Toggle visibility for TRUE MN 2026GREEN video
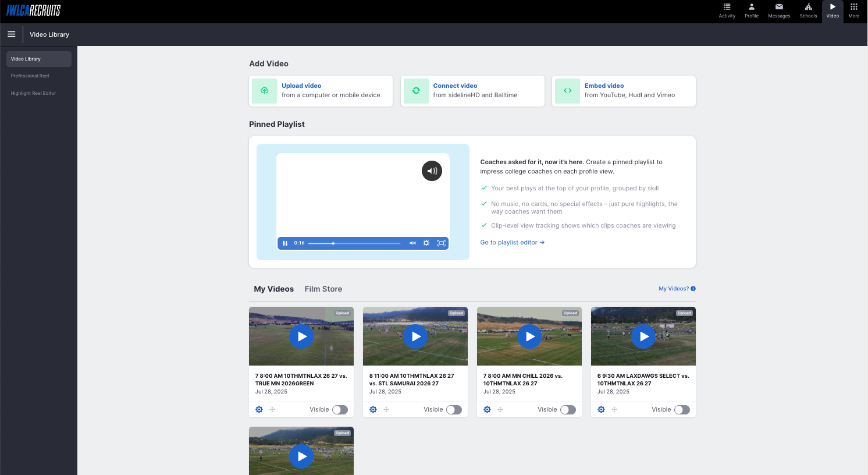This screenshot has height=475, width=868. pyautogui.click(x=340, y=410)
